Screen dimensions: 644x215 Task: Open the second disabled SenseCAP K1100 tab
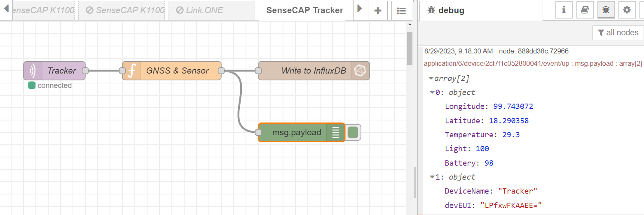coord(121,10)
